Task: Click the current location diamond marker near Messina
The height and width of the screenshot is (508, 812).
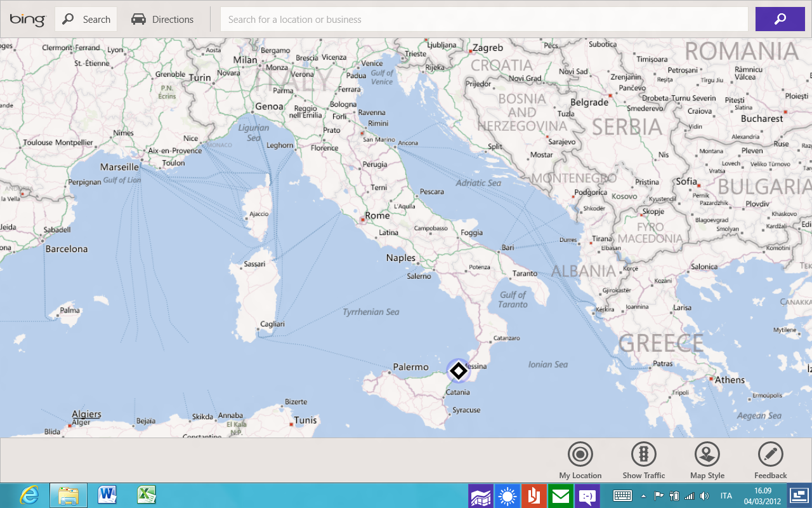Action: click(x=458, y=371)
